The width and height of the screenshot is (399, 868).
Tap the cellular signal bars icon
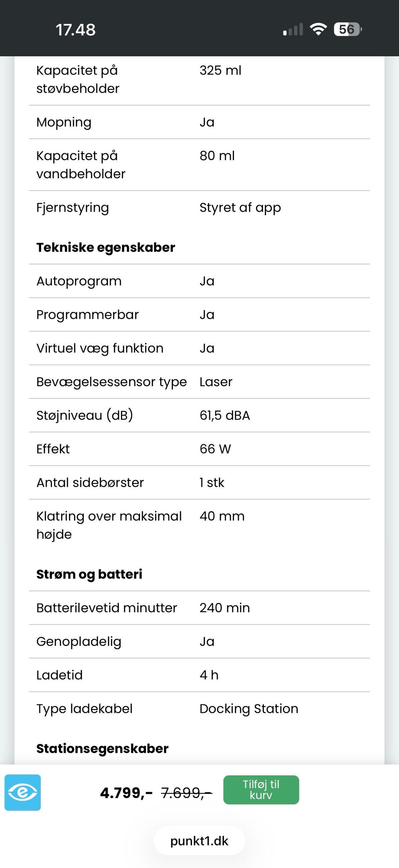(x=293, y=30)
